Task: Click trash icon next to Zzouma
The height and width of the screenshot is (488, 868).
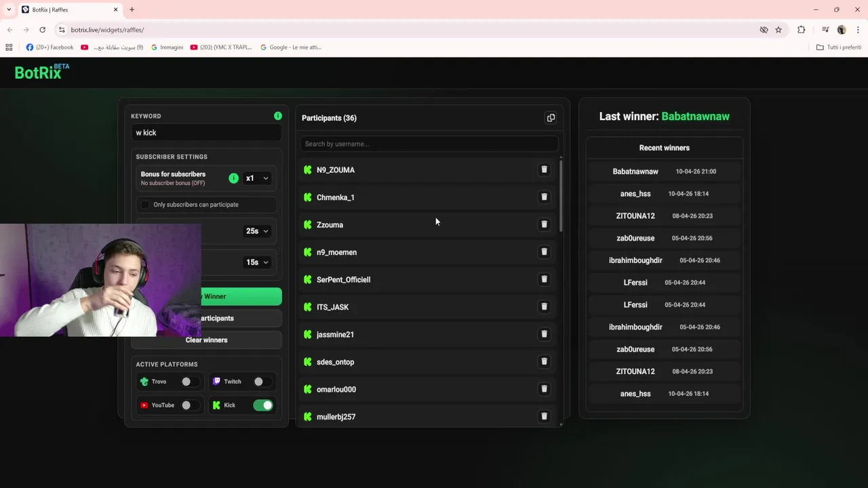Action: 544,224
